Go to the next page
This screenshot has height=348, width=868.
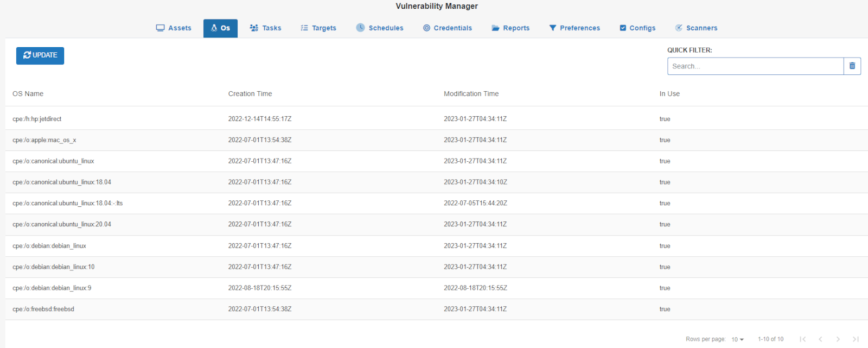[838, 339]
